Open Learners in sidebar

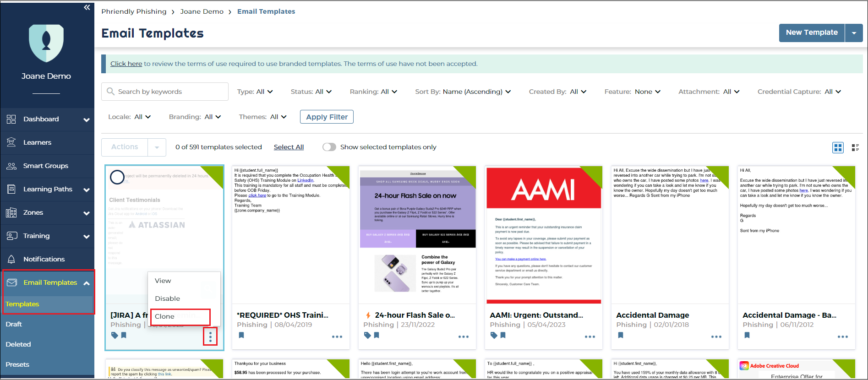coord(37,142)
